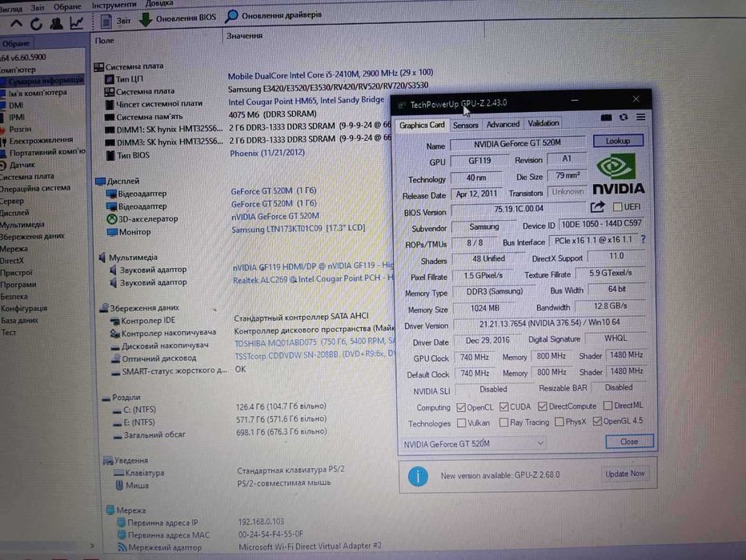The height and width of the screenshot is (560, 746).
Task: Click the GPU-Z refresh icon
Action: [624, 117]
